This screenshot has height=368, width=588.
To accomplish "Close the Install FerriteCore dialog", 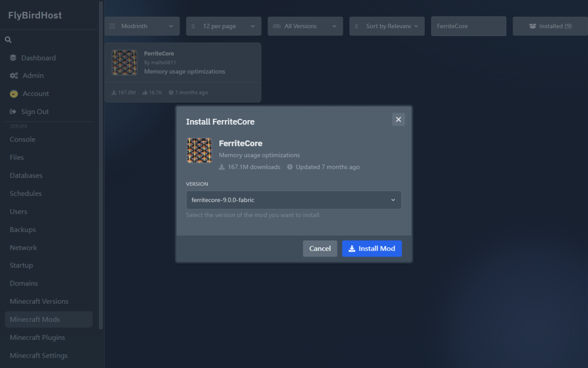I will click(x=399, y=119).
